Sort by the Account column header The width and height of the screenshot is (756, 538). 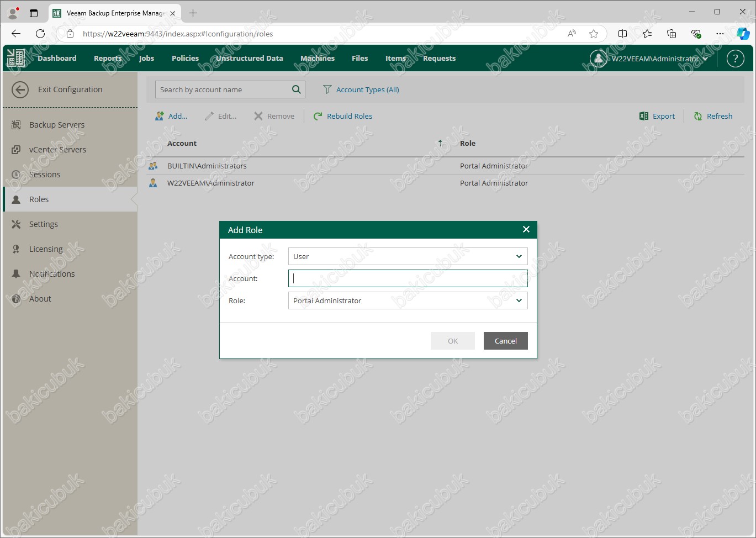click(x=182, y=143)
